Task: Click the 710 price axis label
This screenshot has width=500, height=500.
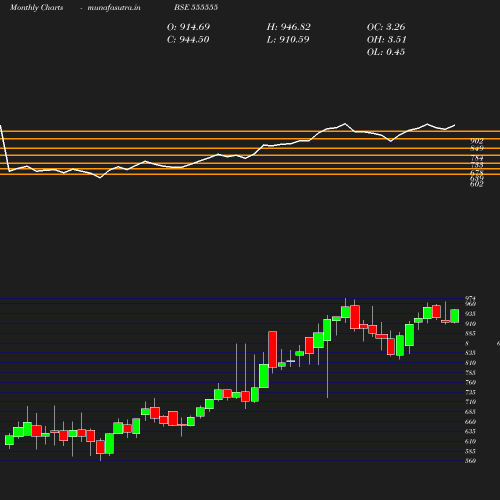Action: click(470, 402)
